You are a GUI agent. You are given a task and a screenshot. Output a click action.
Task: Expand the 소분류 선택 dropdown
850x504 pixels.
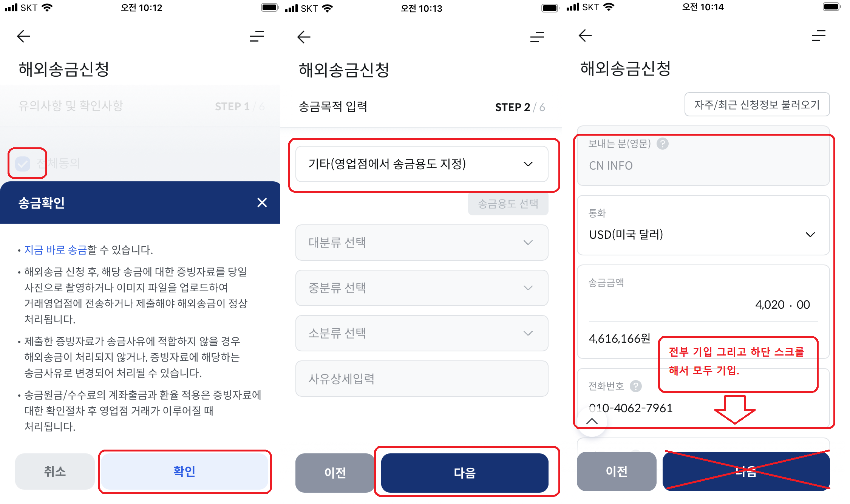click(421, 333)
